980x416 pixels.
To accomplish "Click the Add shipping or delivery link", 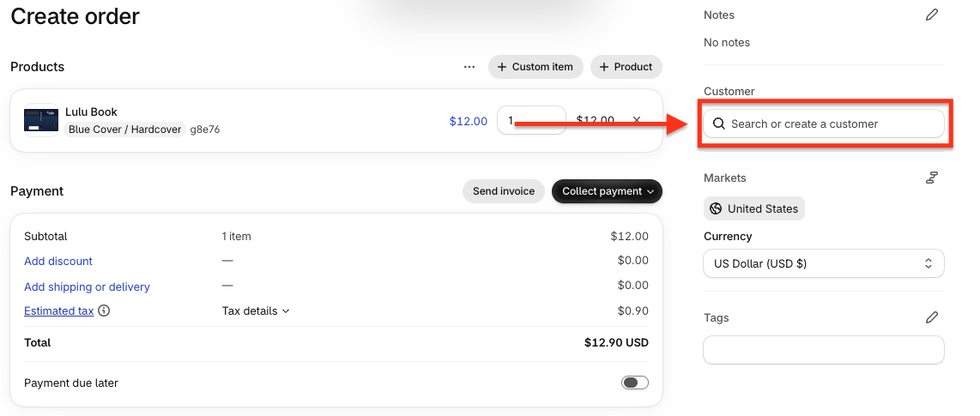I will 87,286.
